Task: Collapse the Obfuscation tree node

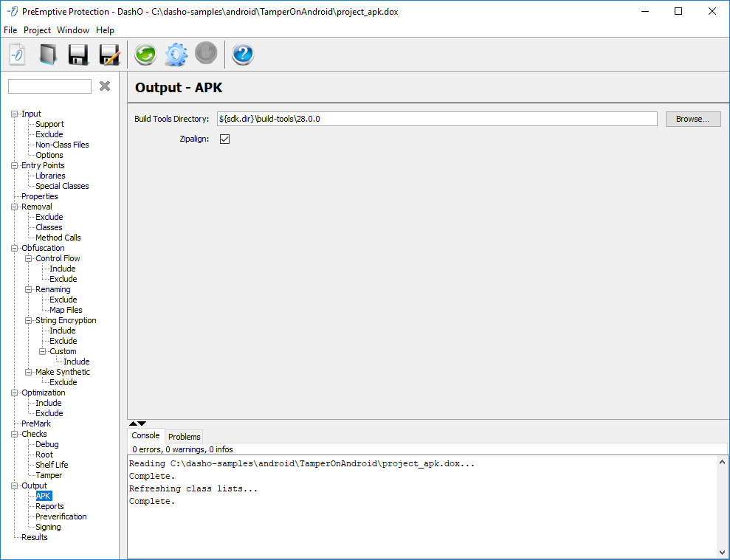Action: (x=14, y=248)
